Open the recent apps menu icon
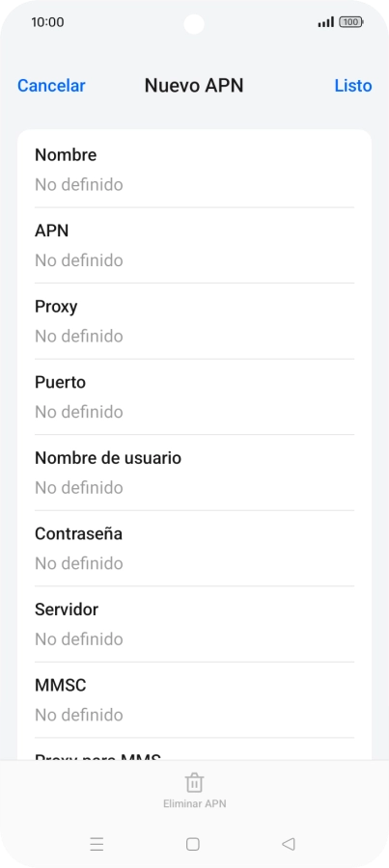 coord(97,844)
